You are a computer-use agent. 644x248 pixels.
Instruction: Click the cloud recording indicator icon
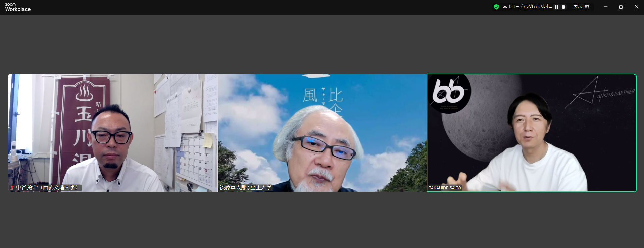[x=505, y=7]
